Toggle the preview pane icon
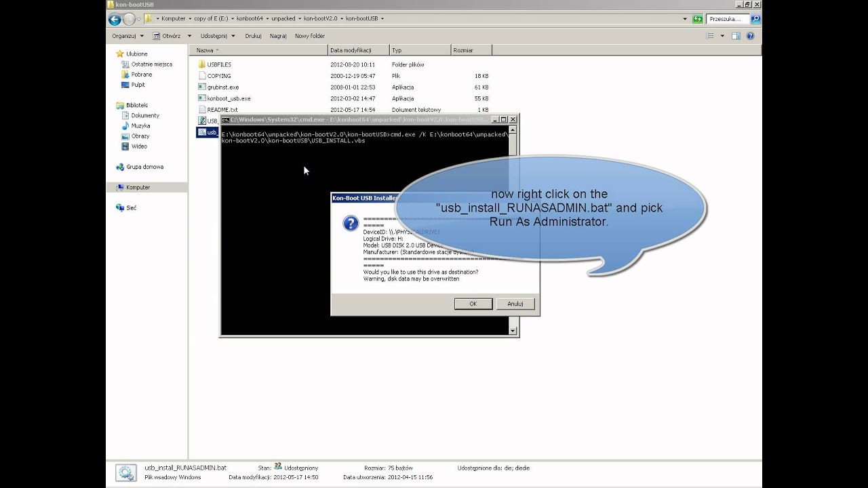This screenshot has height=488, width=868. point(736,36)
